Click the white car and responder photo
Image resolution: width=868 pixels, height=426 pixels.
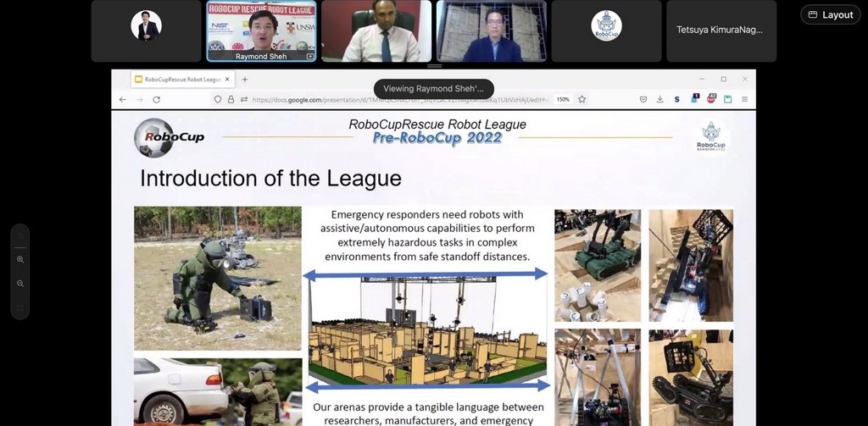(218, 391)
